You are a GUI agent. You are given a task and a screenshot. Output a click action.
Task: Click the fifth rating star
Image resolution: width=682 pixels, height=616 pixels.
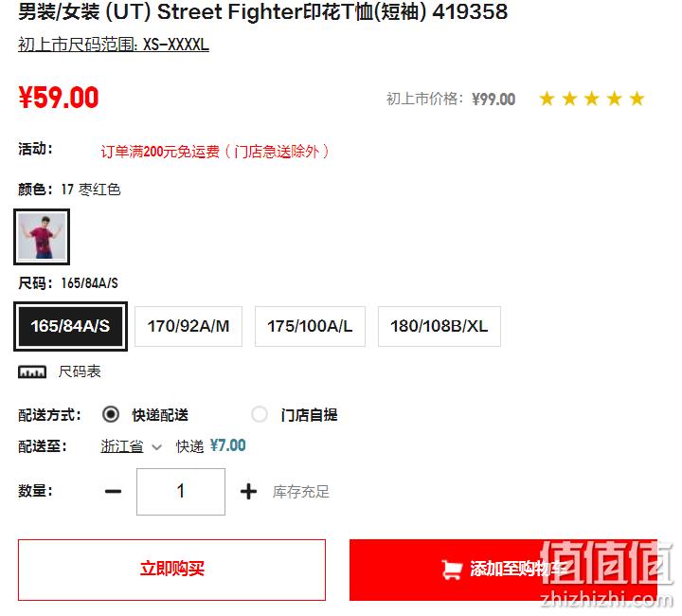(x=637, y=99)
